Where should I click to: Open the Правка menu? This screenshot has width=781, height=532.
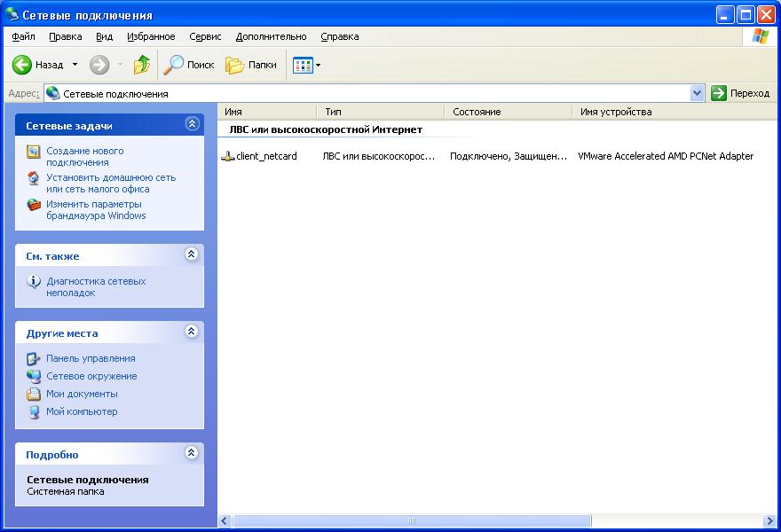[66, 36]
